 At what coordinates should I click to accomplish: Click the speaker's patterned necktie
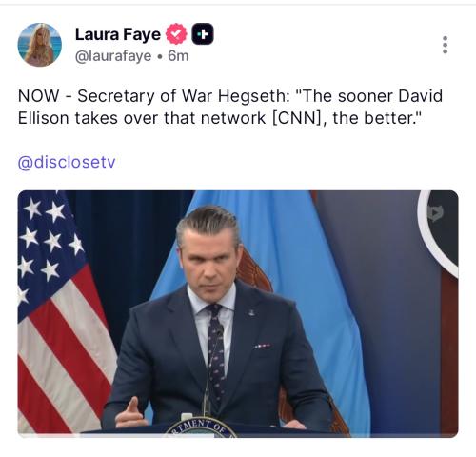[216, 349]
